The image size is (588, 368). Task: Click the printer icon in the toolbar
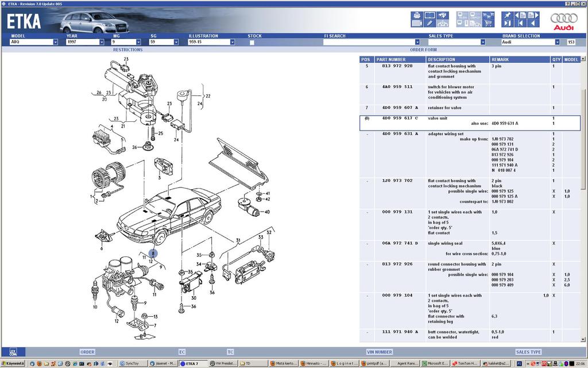417,14
